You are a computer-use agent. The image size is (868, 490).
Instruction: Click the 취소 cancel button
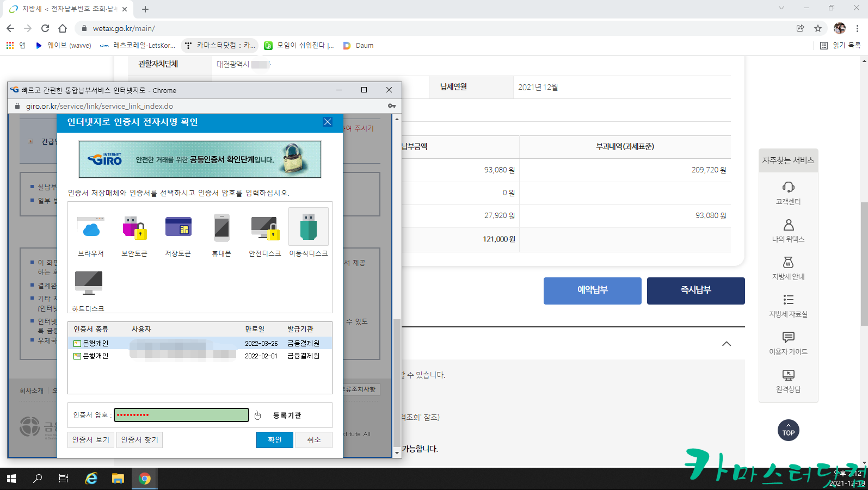(314, 440)
